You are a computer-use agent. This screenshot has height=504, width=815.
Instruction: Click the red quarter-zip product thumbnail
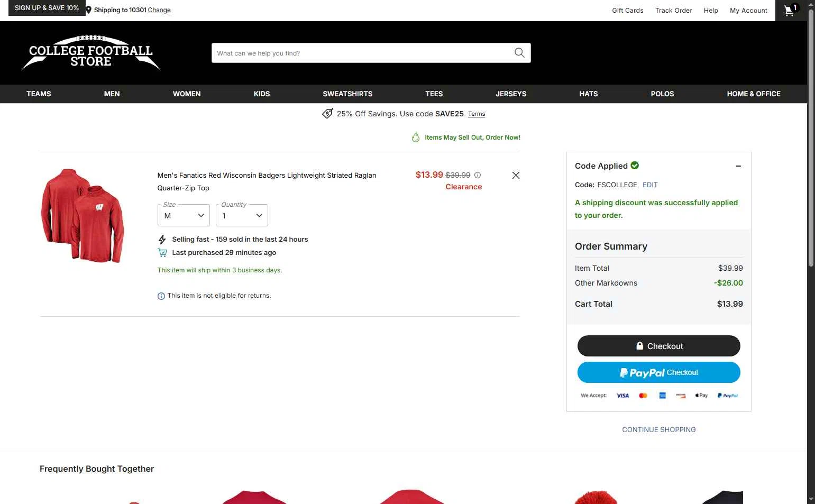point(83,216)
